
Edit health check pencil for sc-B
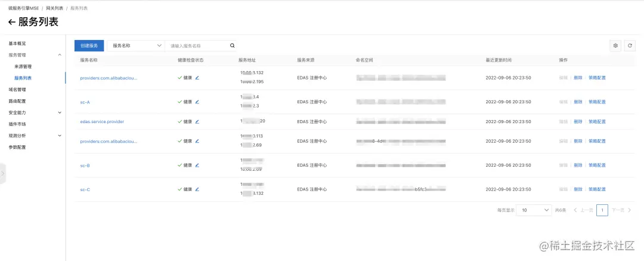[x=197, y=165]
